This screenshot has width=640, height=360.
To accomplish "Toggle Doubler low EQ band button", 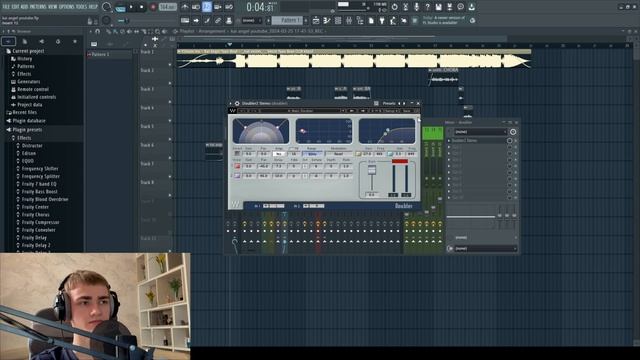I will click(358, 153).
